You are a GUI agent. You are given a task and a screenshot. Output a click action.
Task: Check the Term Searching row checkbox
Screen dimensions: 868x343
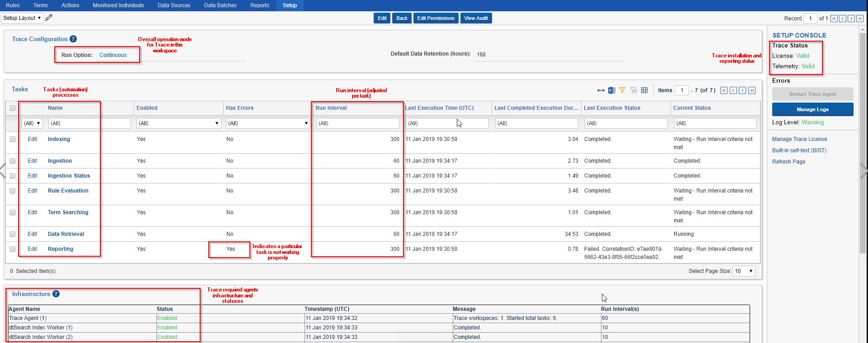[13, 212]
